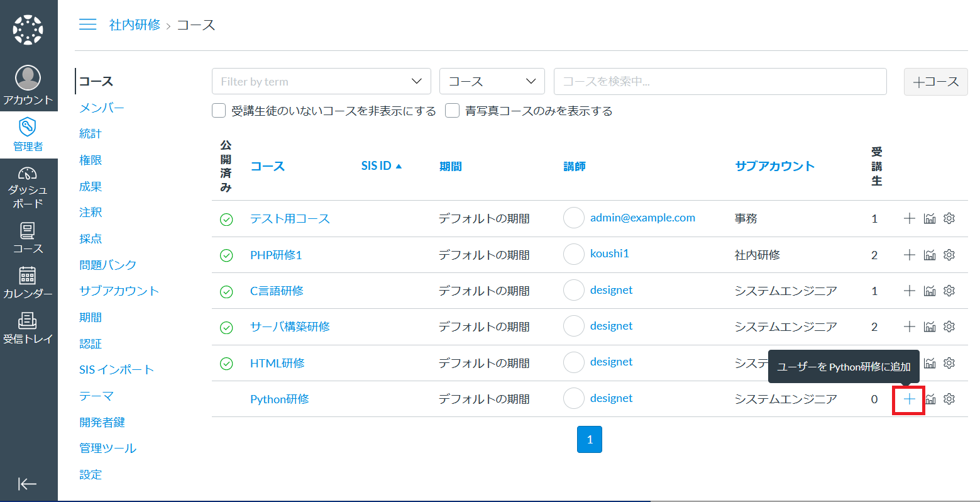View statistics icon for サーバ構築研修
The image size is (980, 502).
pos(930,326)
